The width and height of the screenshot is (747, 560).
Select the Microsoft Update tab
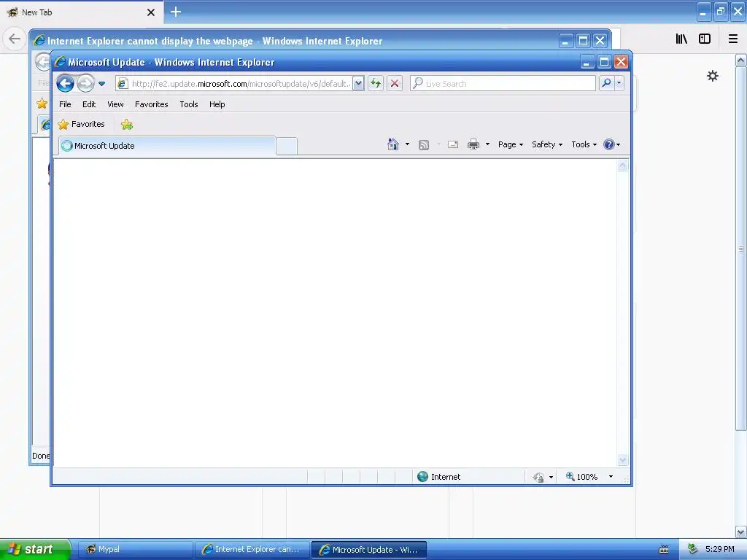click(x=167, y=146)
